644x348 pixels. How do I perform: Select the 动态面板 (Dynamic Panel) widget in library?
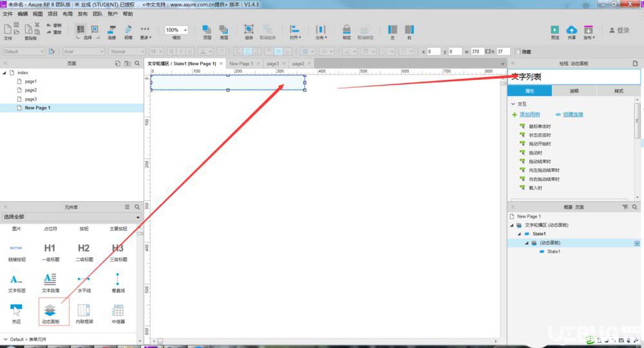50,313
